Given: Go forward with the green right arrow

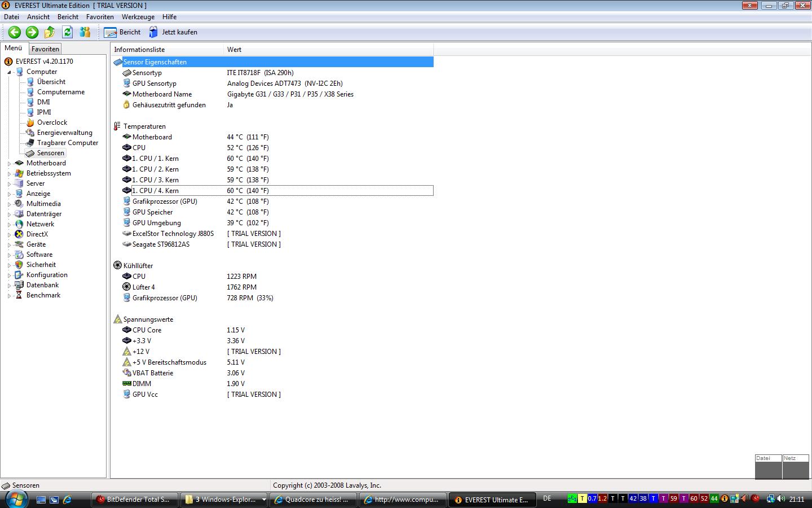Looking at the screenshot, I should click(x=32, y=32).
